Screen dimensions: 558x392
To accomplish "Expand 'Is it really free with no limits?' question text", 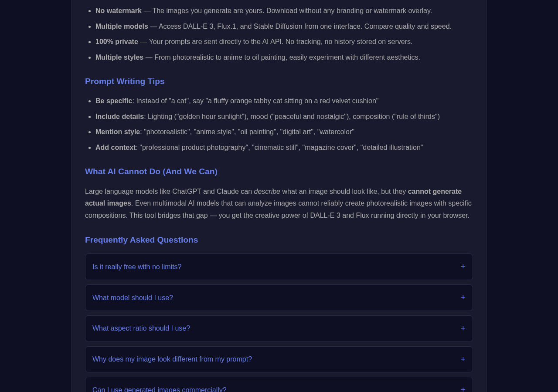I will pos(137,267).
